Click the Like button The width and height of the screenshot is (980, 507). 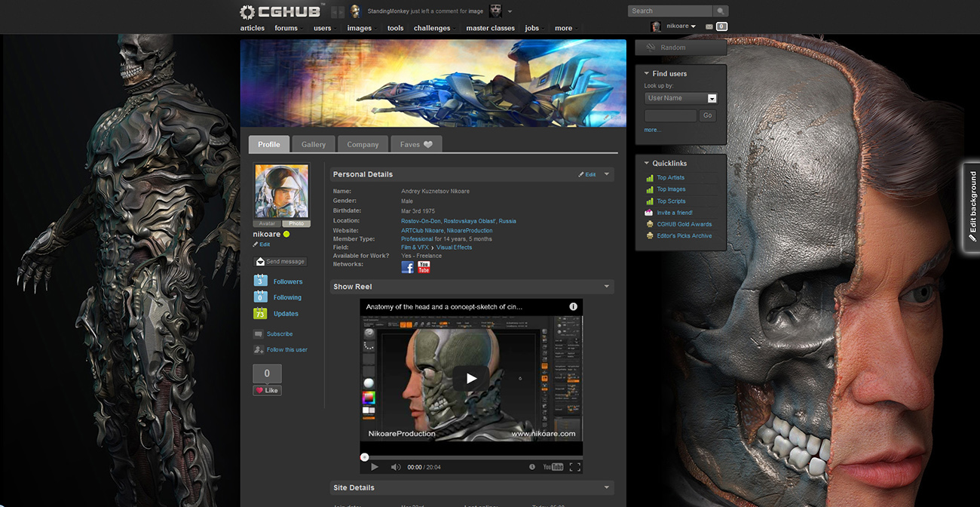click(x=267, y=390)
